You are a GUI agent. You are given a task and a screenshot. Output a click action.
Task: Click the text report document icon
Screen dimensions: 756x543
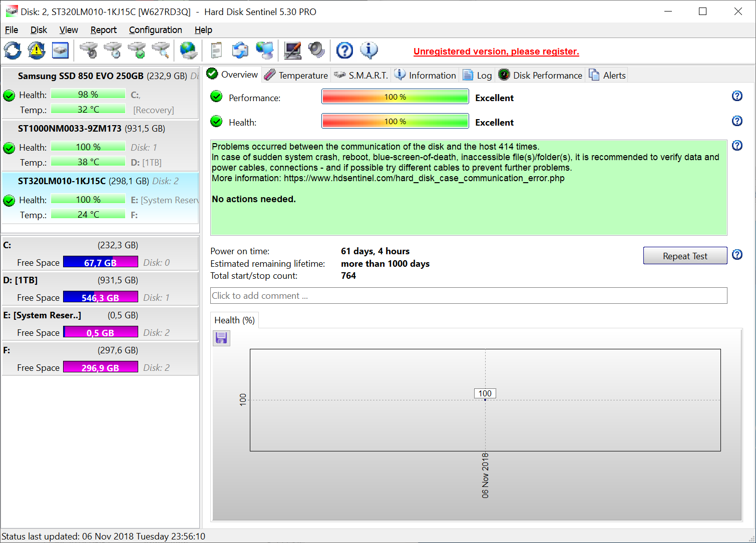click(216, 50)
